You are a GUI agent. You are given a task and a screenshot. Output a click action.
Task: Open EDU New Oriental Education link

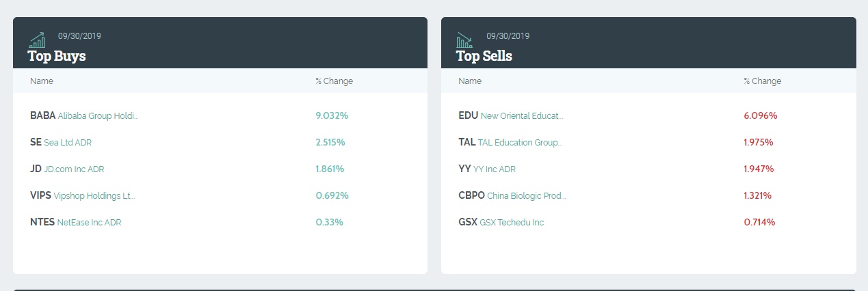point(511,116)
